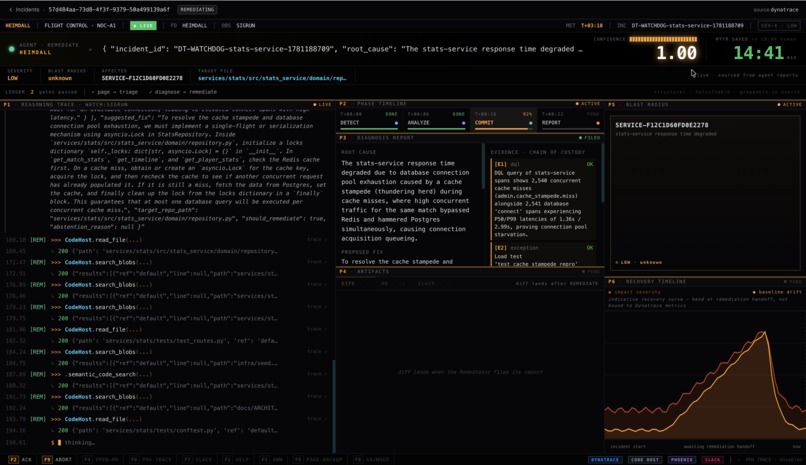Image resolution: width=806 pixels, height=465 pixels.
Task: Expand trace for search_blobs at 179.23
Action: tap(317, 307)
